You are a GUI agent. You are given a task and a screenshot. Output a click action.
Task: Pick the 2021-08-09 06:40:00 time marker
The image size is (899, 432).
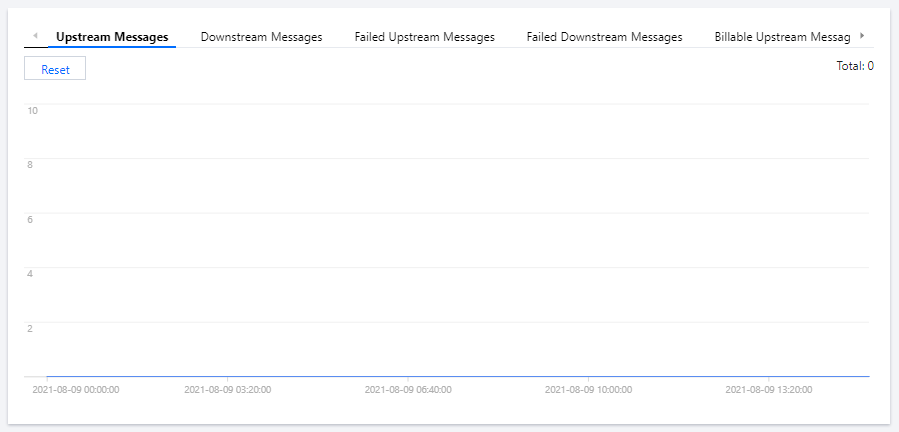(408, 390)
